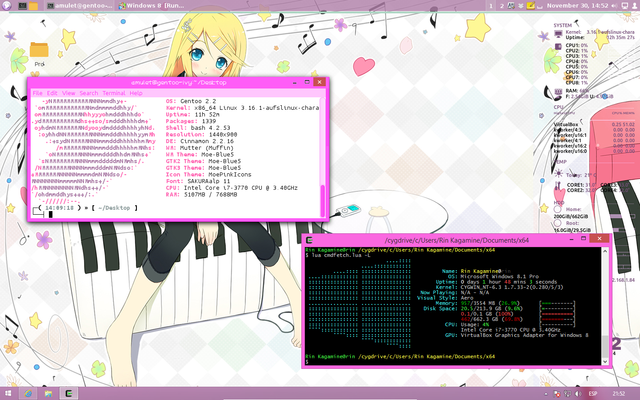The width and height of the screenshot is (640, 400).
Task: Click the Gentoo terminal prompt cursor
Action: point(50,214)
